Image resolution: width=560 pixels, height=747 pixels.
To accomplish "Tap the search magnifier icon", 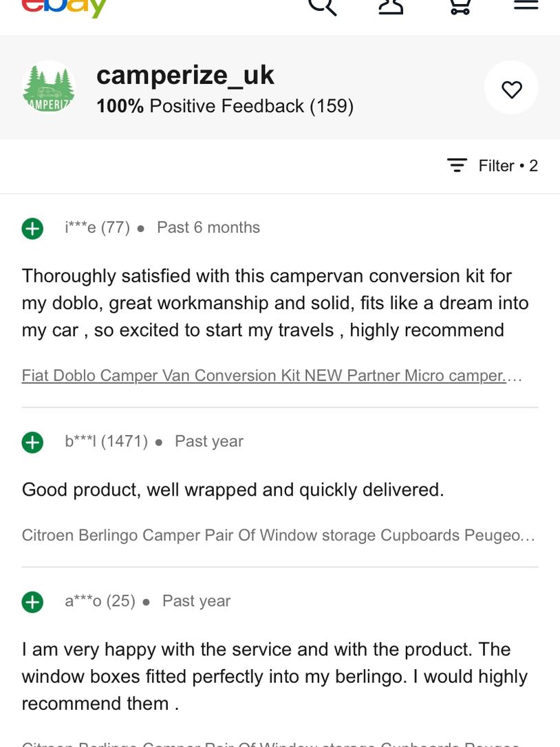I will (x=323, y=7).
